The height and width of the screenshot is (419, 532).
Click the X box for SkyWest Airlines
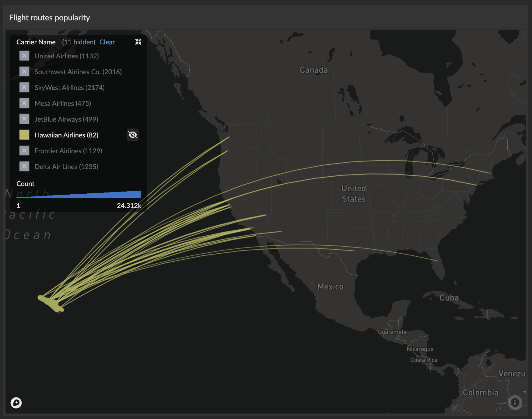(x=24, y=88)
